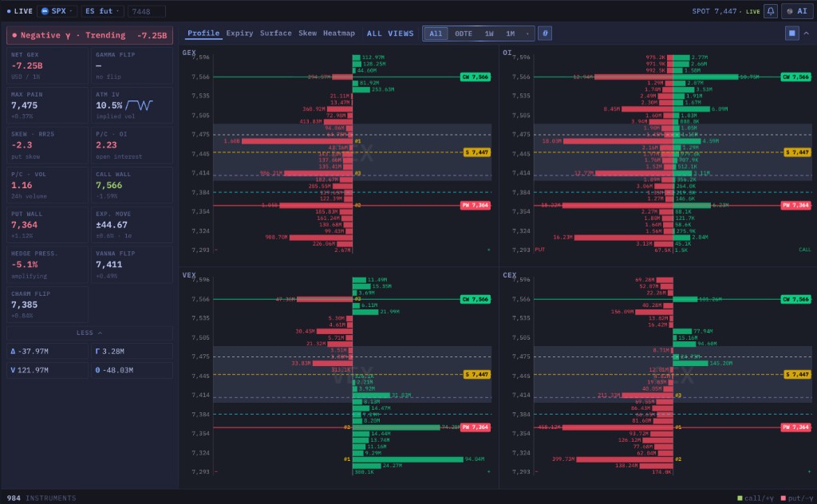This screenshot has width=817, height=504.
Task: Click the S 7,447 spot tag in CEX chart
Action: pos(797,374)
